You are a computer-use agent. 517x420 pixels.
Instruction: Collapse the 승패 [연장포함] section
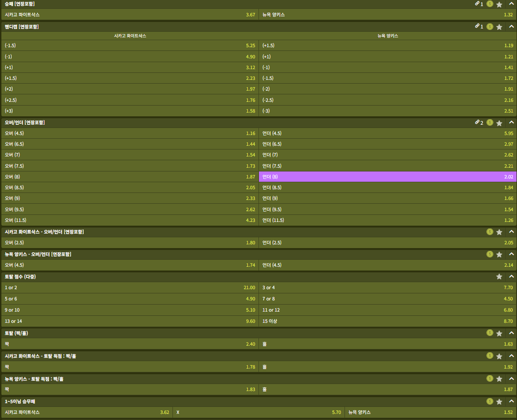511,4
